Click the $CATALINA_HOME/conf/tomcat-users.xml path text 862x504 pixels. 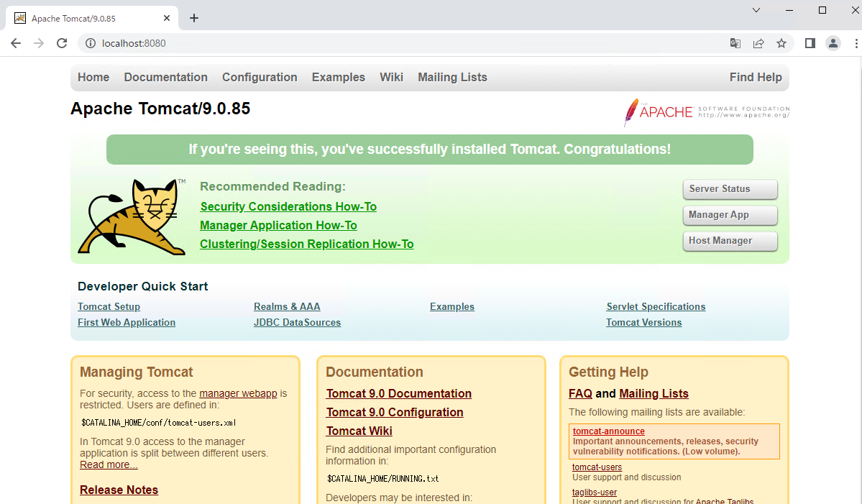pos(158,423)
